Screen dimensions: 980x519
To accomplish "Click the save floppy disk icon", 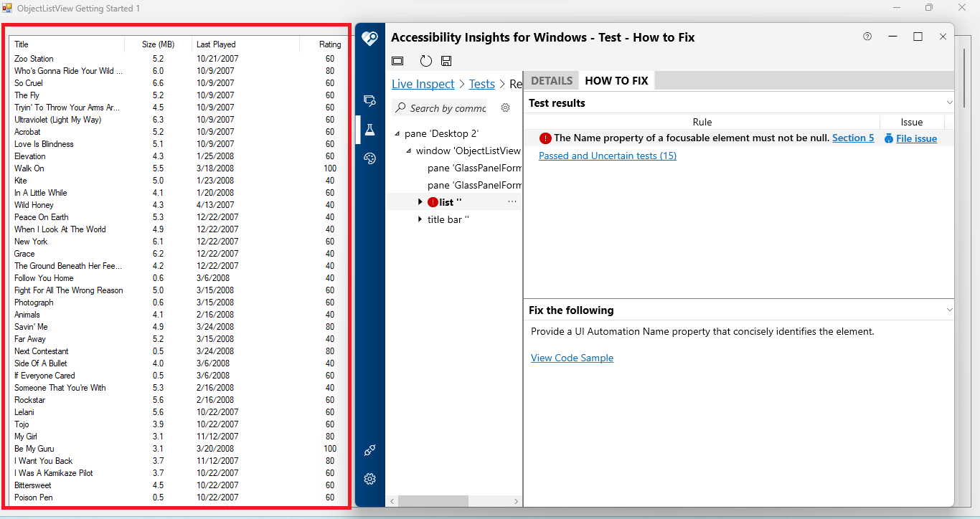I will pos(446,61).
